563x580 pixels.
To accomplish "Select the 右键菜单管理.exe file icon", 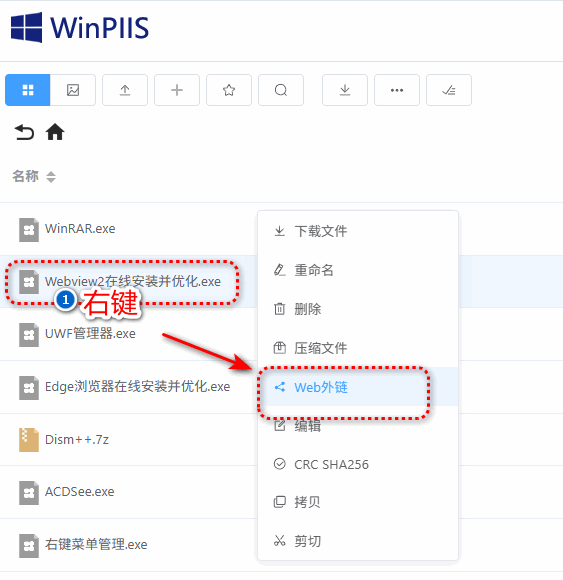I will point(29,546).
